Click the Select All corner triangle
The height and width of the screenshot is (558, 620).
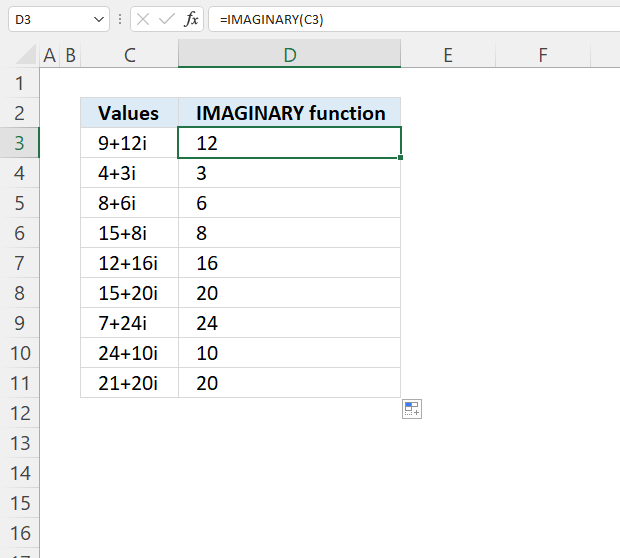click(x=26, y=55)
